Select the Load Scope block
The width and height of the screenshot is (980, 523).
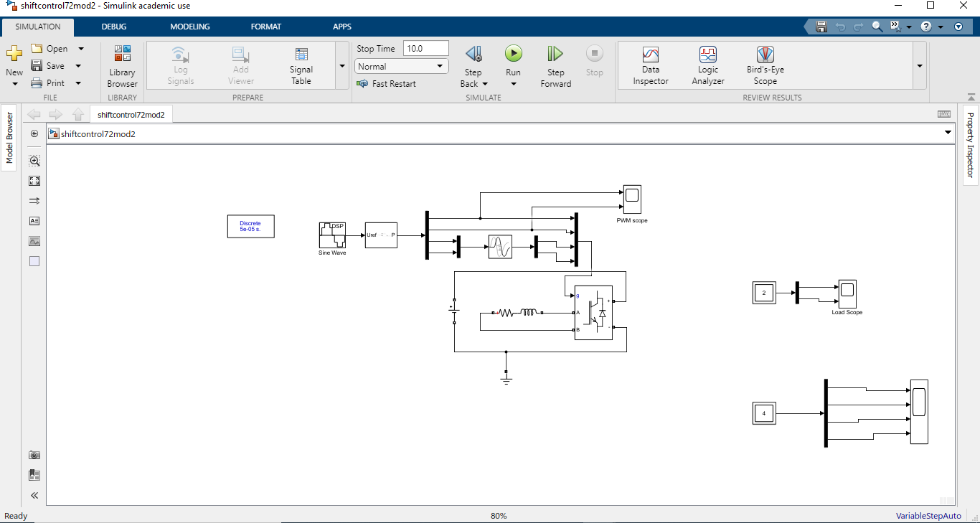pyautogui.click(x=847, y=294)
